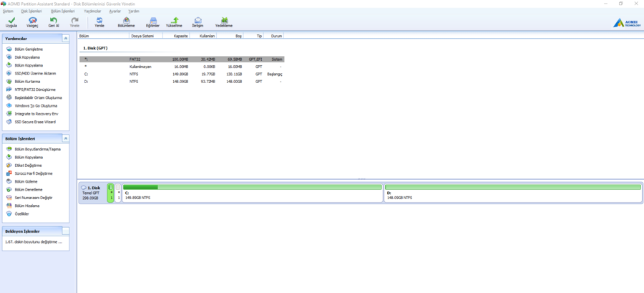Open the Yardımcılar menu in the menu bar
This screenshot has width=644, height=293.
(x=92, y=11)
